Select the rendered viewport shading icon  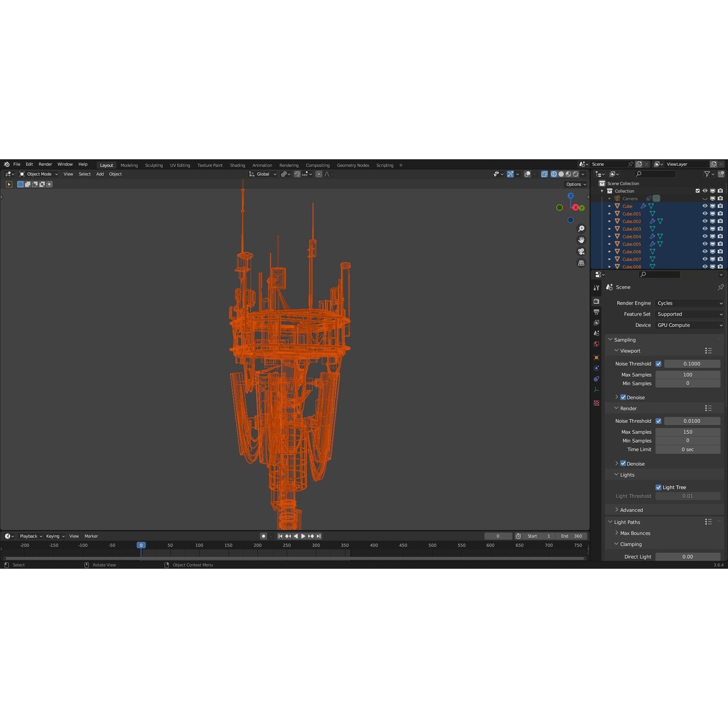tap(576, 174)
